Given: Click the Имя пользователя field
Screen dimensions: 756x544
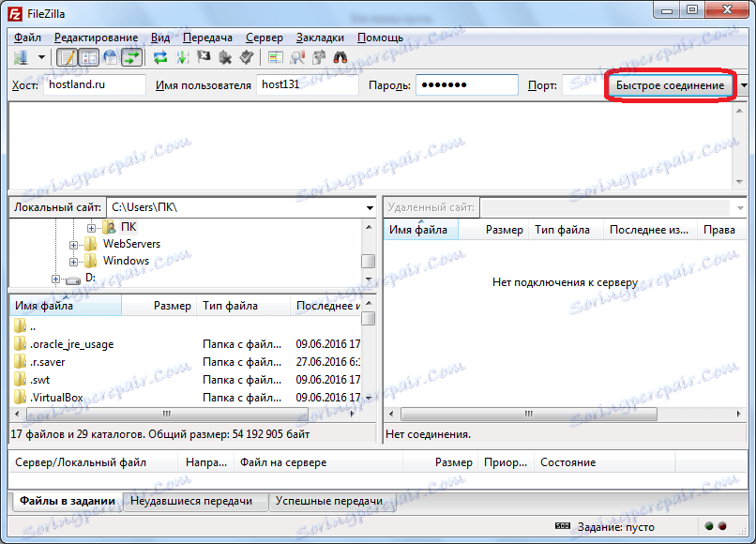Looking at the screenshot, I should (x=308, y=84).
